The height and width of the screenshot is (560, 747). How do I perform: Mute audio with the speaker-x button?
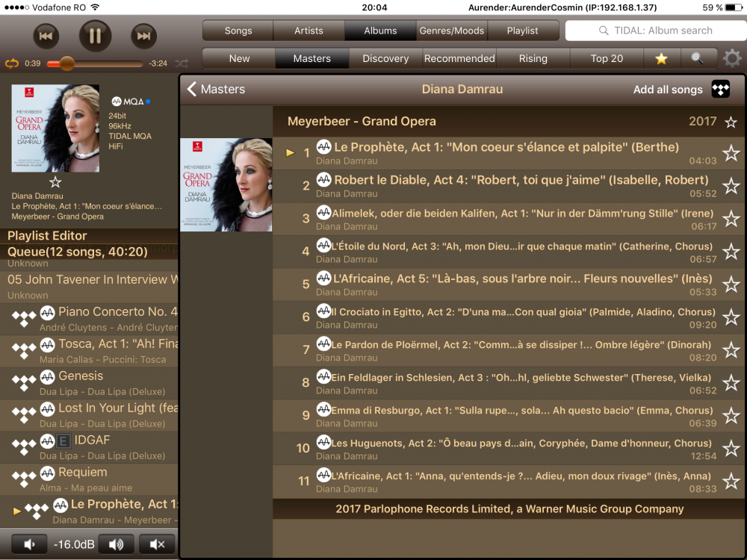coord(157,544)
